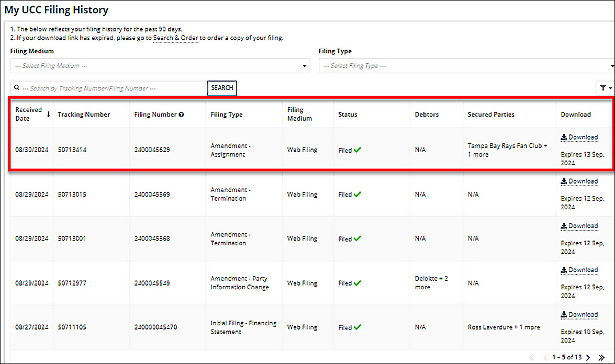
Task: Click the Status column header
Action: click(348, 115)
